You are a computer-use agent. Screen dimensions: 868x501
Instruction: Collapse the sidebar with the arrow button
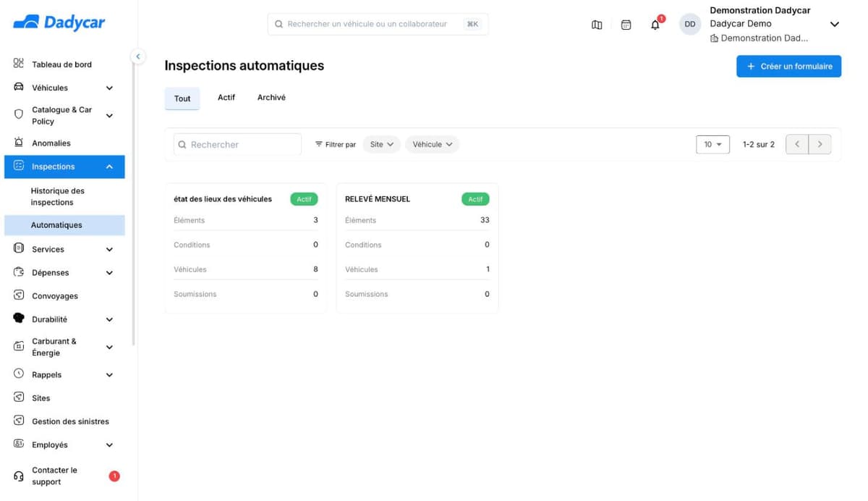tap(137, 56)
